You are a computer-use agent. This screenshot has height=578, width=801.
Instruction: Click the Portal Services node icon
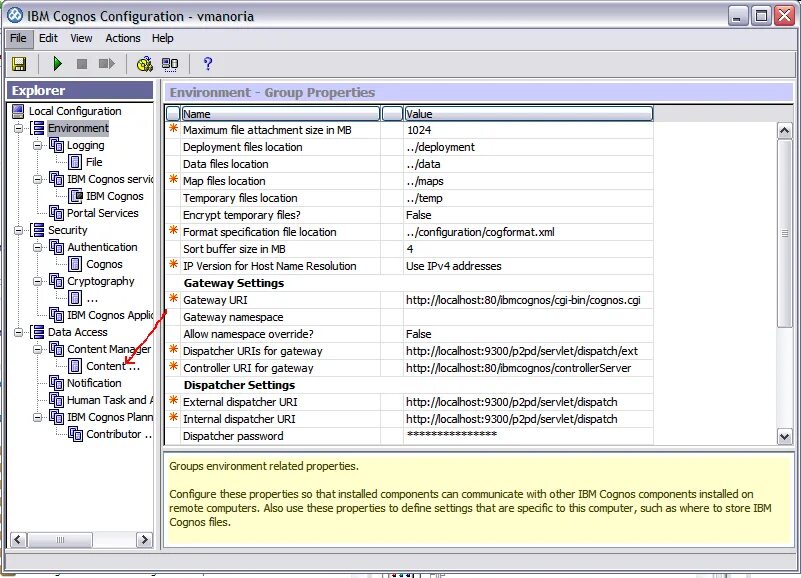[x=56, y=213]
